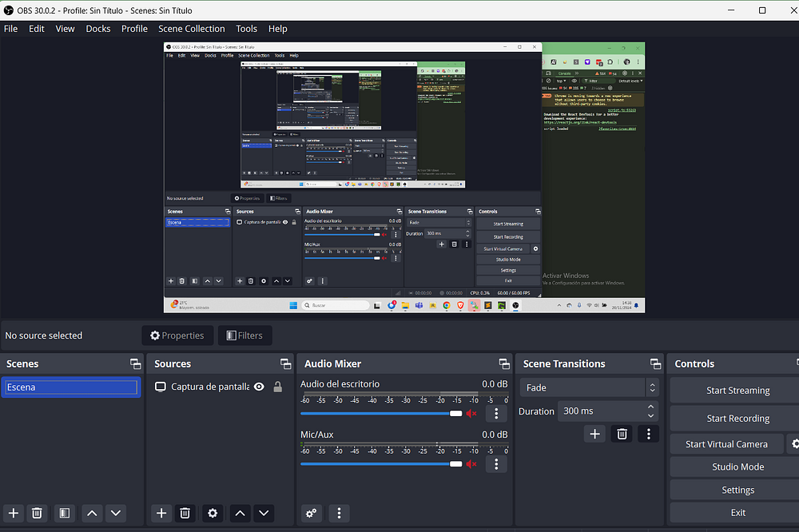The width and height of the screenshot is (799, 532).
Task: Undock the Audio Mixer panel
Action: (504, 363)
